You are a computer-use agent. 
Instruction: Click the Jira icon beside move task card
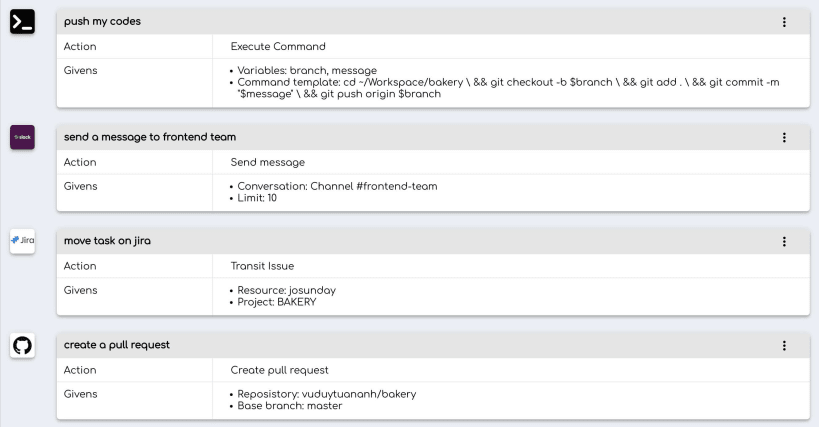click(x=22, y=241)
